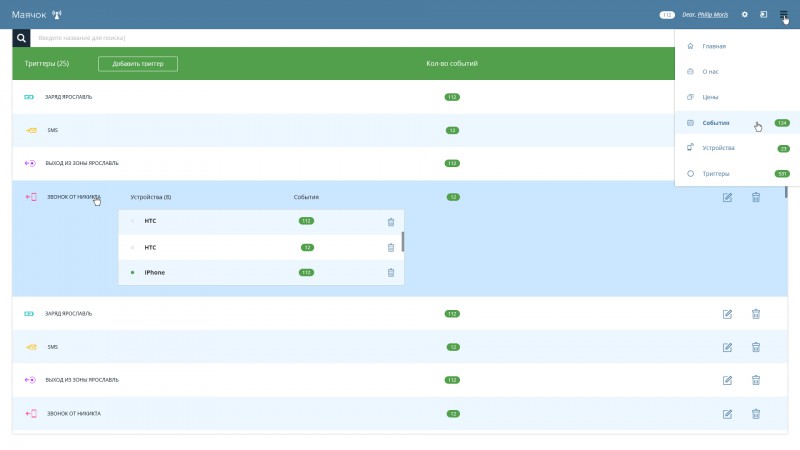Click the device list scrollbar beside HTC
The image size is (800, 450).
(x=403, y=242)
